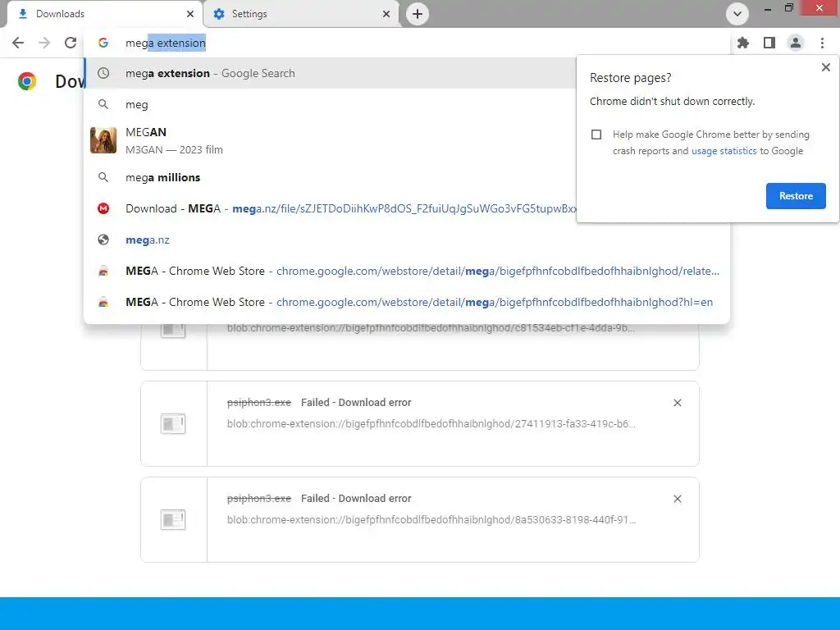The height and width of the screenshot is (630, 840).
Task: Click the red MEGA logo icon
Action: (103, 208)
